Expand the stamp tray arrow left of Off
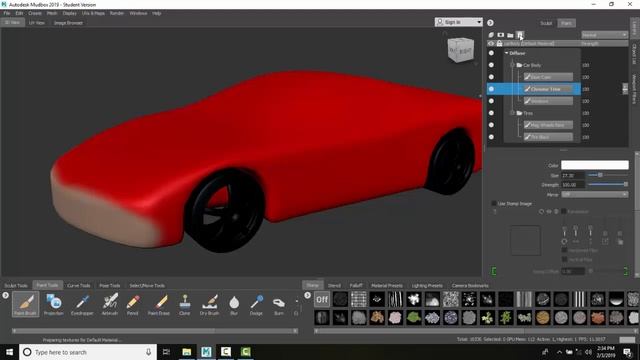Screen dimensions: 640x360 click(x=307, y=296)
